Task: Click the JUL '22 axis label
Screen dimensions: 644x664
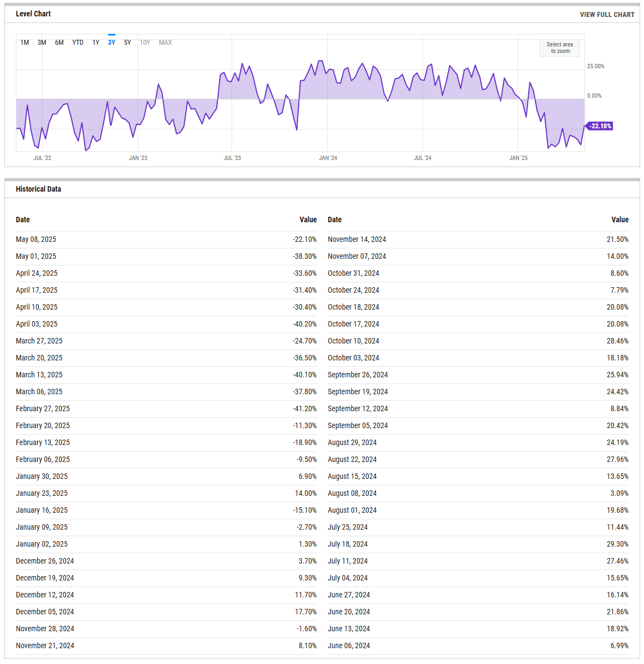Action: click(42, 158)
